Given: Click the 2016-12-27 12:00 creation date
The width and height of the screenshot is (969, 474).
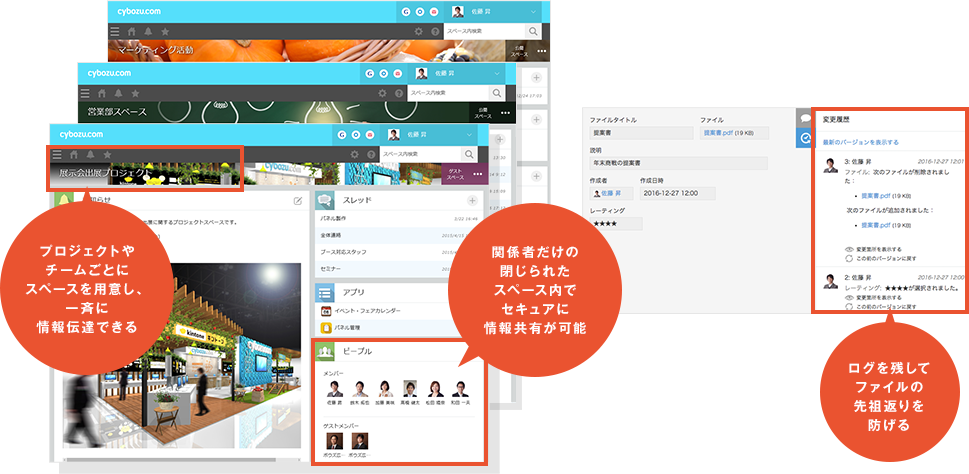Looking at the screenshot, I should coord(678,193).
